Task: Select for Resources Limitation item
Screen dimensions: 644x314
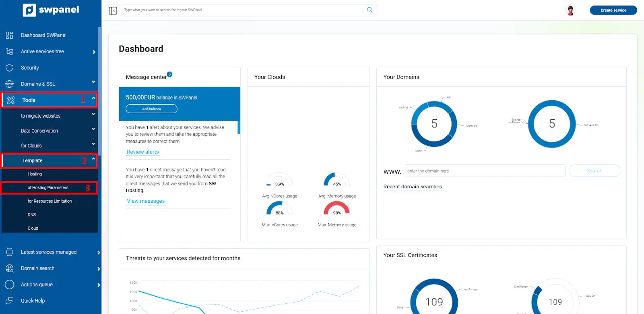Action: [x=50, y=201]
